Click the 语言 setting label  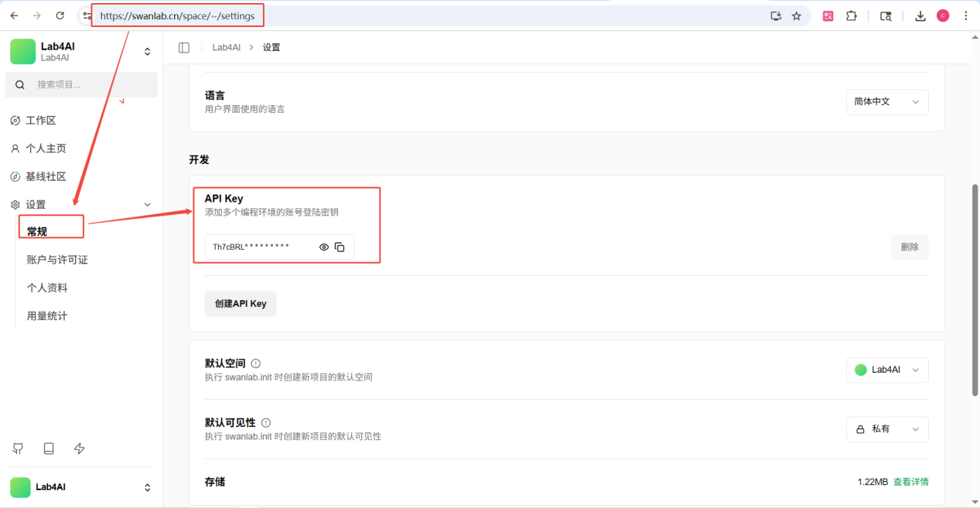pos(215,96)
